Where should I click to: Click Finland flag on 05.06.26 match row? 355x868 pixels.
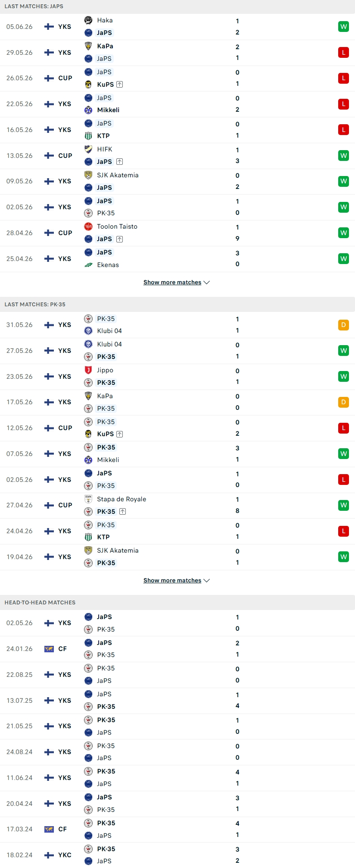click(x=49, y=27)
